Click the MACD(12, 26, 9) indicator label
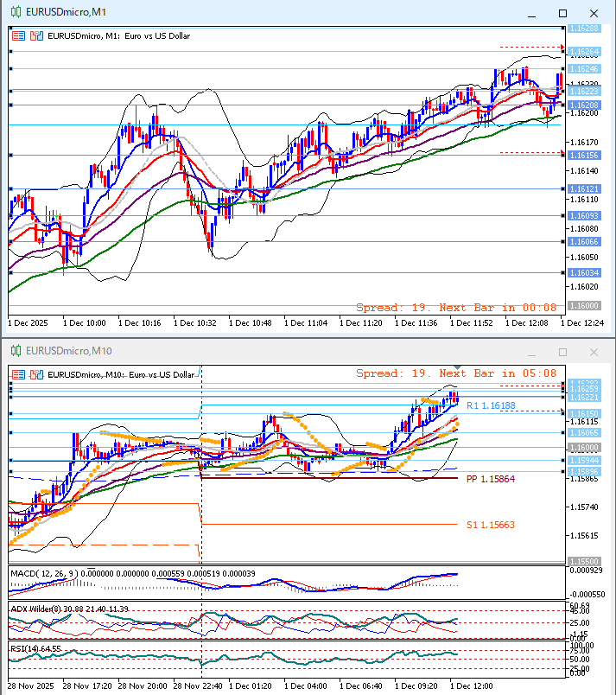This screenshot has width=616, height=695. point(41,574)
